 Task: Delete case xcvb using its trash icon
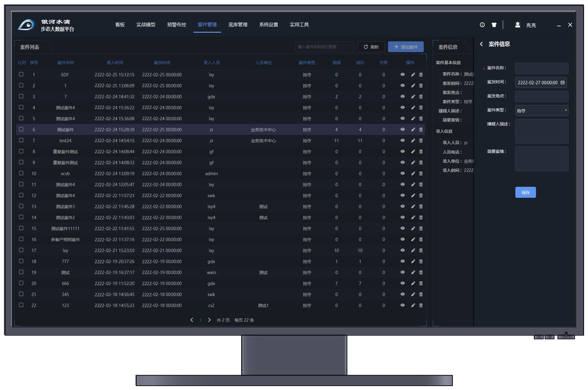[x=421, y=174]
